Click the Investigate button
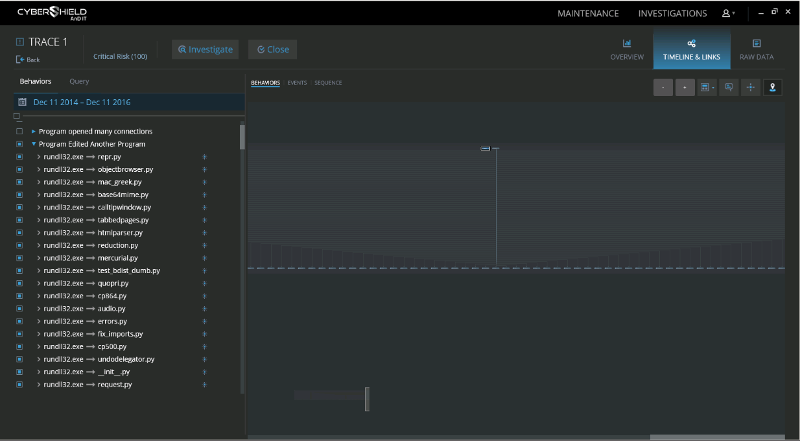800x441 pixels. coord(205,49)
